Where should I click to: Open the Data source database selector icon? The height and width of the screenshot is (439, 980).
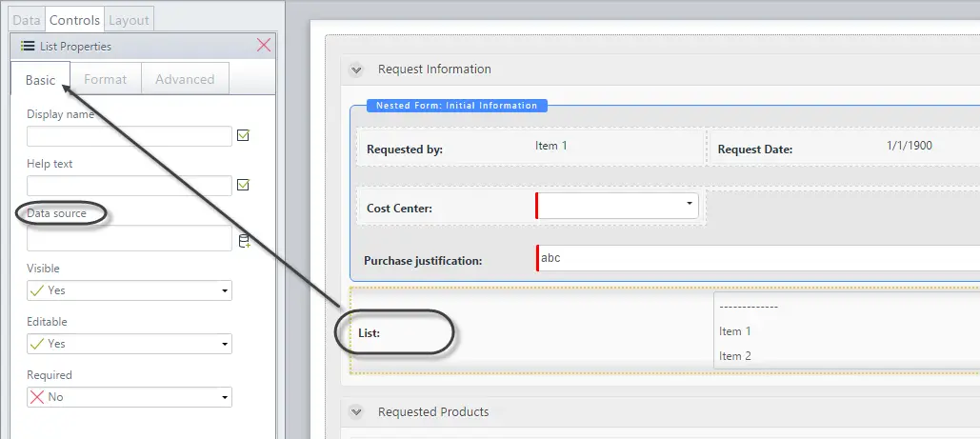(x=244, y=241)
